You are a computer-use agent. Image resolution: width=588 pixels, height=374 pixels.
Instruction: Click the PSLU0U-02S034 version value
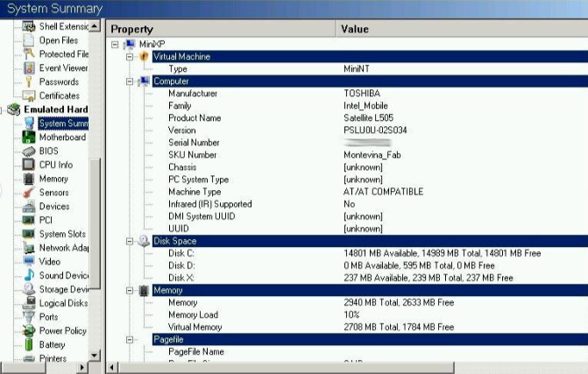click(x=375, y=131)
